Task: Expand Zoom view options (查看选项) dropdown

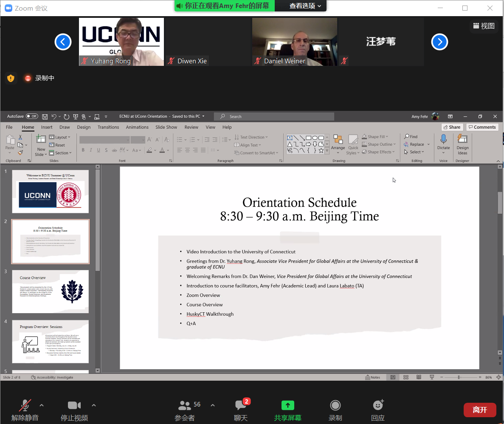Action: (305, 6)
